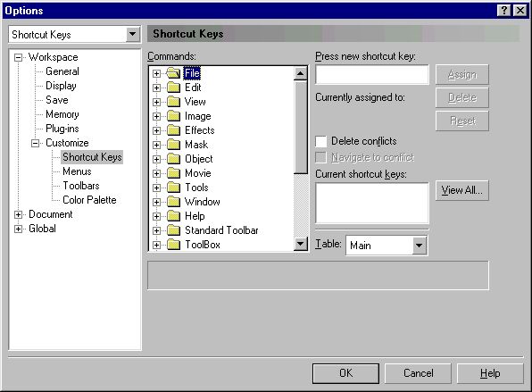Expand the Document tree node
Screen dimensions: 532x392
tap(19, 214)
